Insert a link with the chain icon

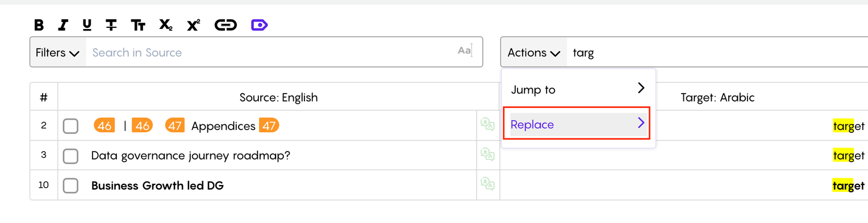(x=226, y=25)
